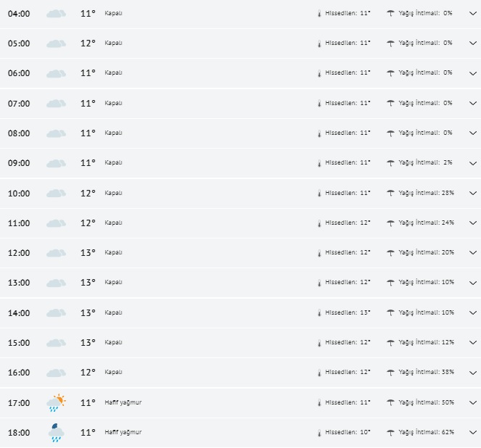Viewport: 481px width, 448px height.
Task: Click the 13° temperature at 15:00
Action: point(88,343)
